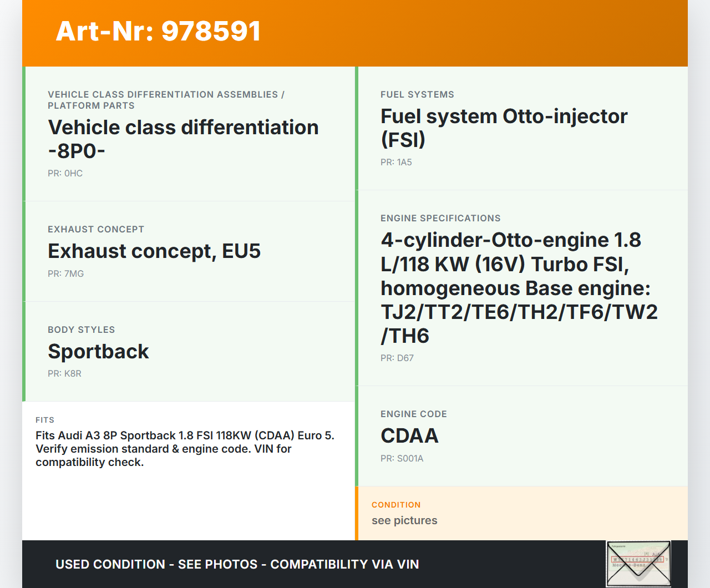The height and width of the screenshot is (588, 710).
Task: Click the PR: 7MG code
Action: click(x=65, y=273)
